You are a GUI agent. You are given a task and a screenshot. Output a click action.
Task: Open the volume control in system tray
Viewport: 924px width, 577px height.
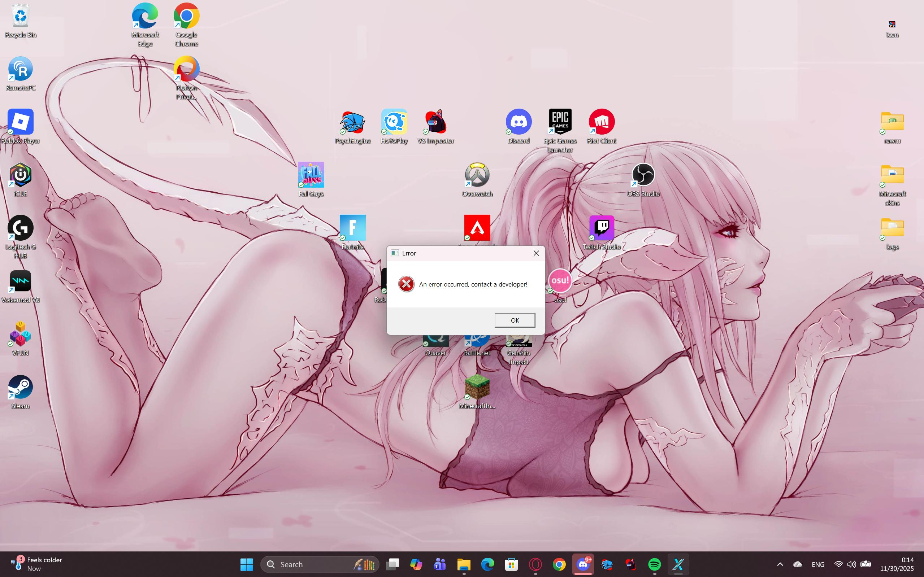pos(851,564)
